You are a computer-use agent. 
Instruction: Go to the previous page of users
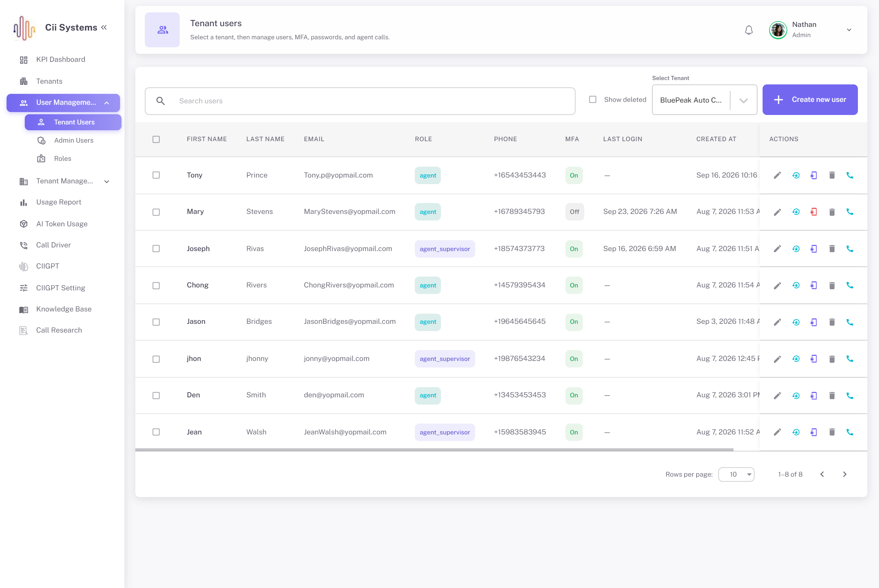822,474
